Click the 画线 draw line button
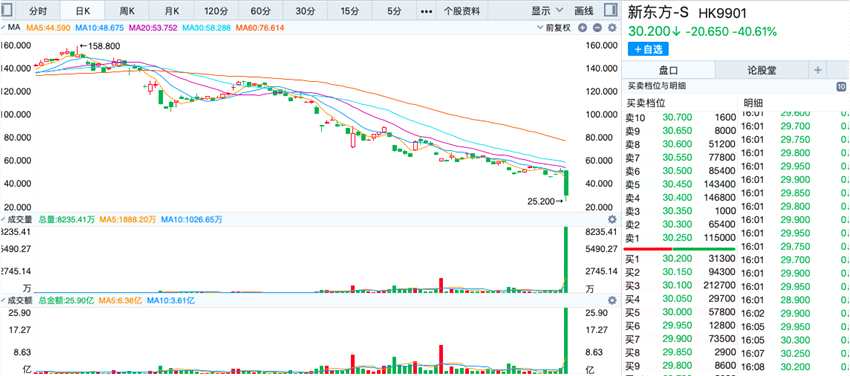Viewport: 850px width, 376px height. (x=583, y=11)
